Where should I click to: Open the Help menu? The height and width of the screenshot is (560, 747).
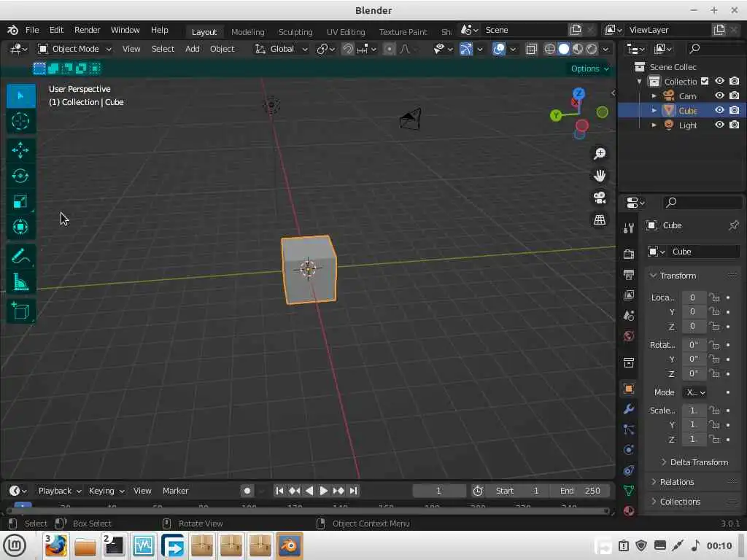160,30
